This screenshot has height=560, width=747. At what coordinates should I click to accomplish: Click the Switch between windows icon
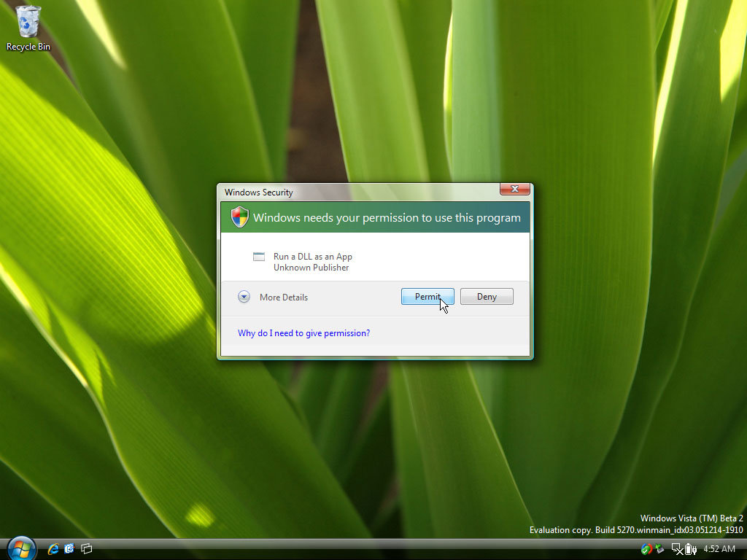pos(86,549)
